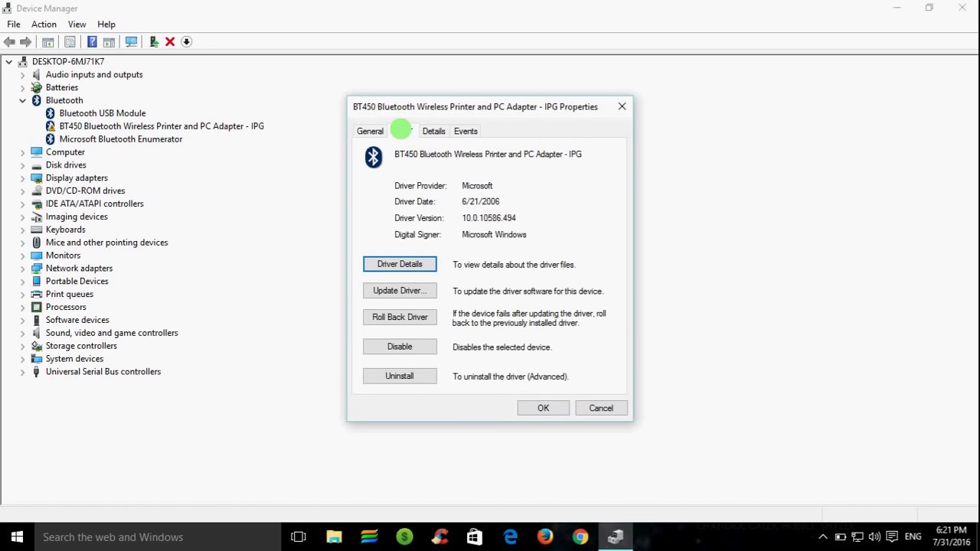Screen dimensions: 980x551
Task: Open Action Center notifications icon
Action: coord(892,536)
